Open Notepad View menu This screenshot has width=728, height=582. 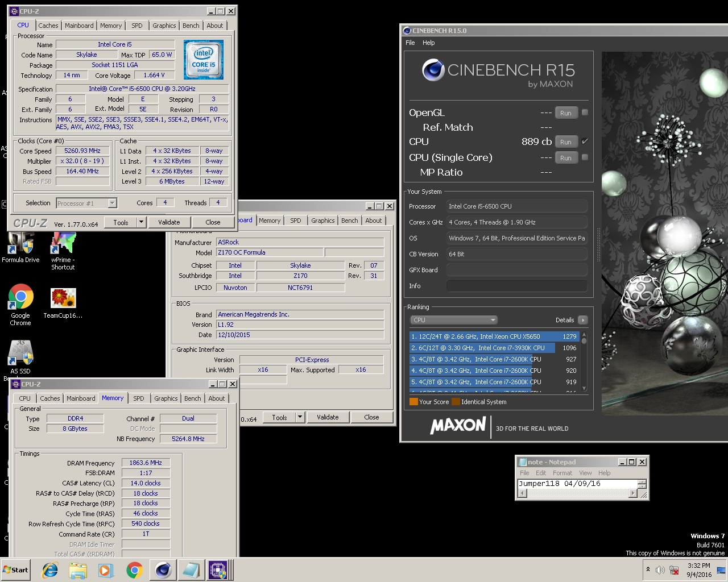tap(585, 473)
